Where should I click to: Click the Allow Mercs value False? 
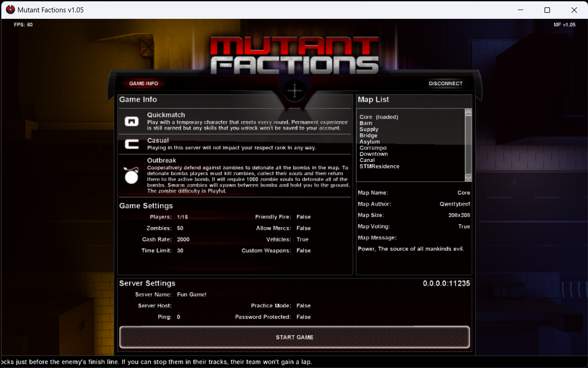click(303, 228)
